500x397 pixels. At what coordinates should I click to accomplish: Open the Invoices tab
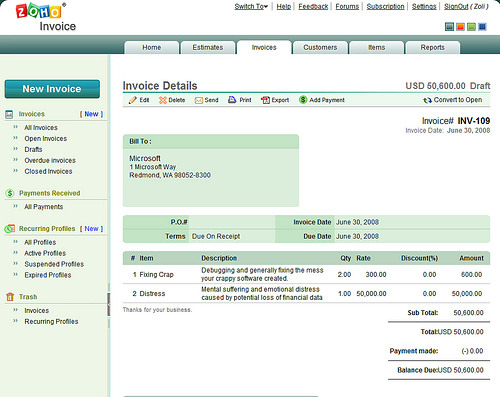pos(264,47)
